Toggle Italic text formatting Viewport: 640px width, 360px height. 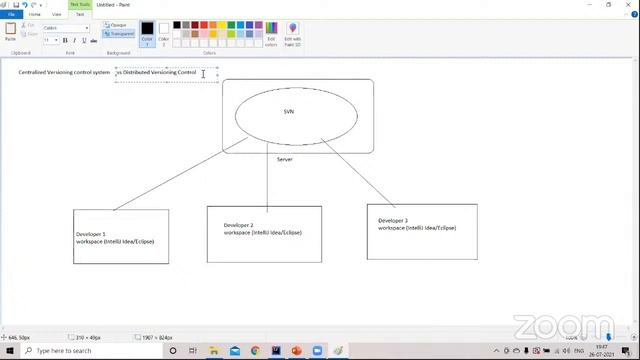(74, 40)
